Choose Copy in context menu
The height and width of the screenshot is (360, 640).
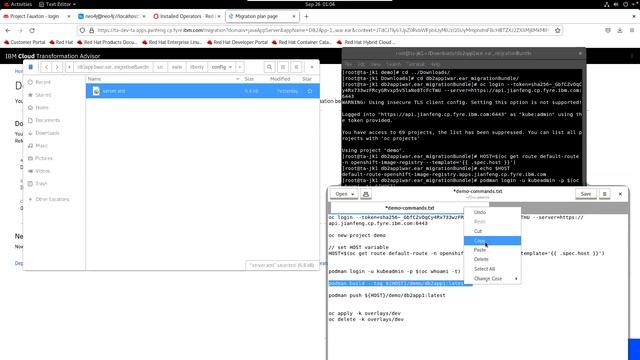492,241
